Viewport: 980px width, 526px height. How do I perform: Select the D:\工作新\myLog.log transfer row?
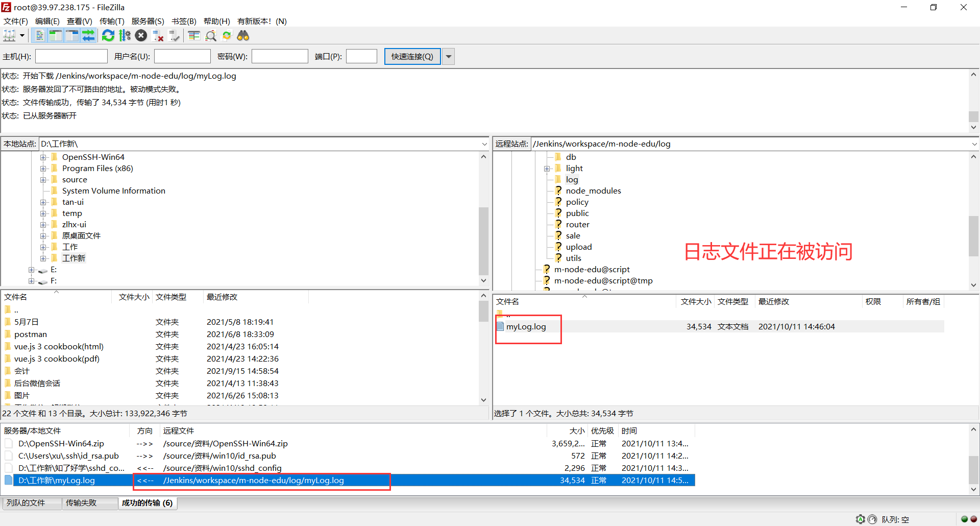[349, 481]
